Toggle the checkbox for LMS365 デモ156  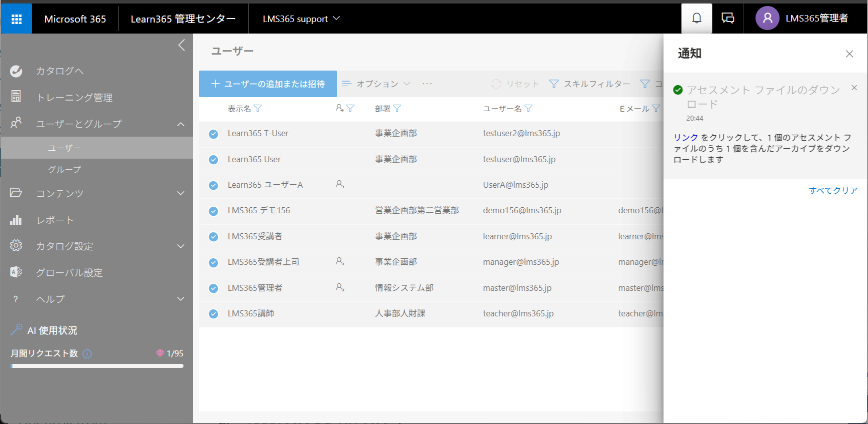(213, 211)
